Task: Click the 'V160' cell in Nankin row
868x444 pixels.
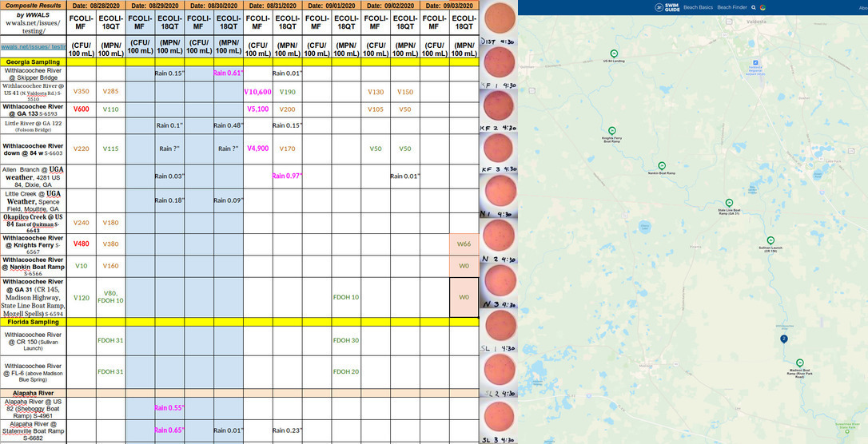Action: [x=111, y=266]
